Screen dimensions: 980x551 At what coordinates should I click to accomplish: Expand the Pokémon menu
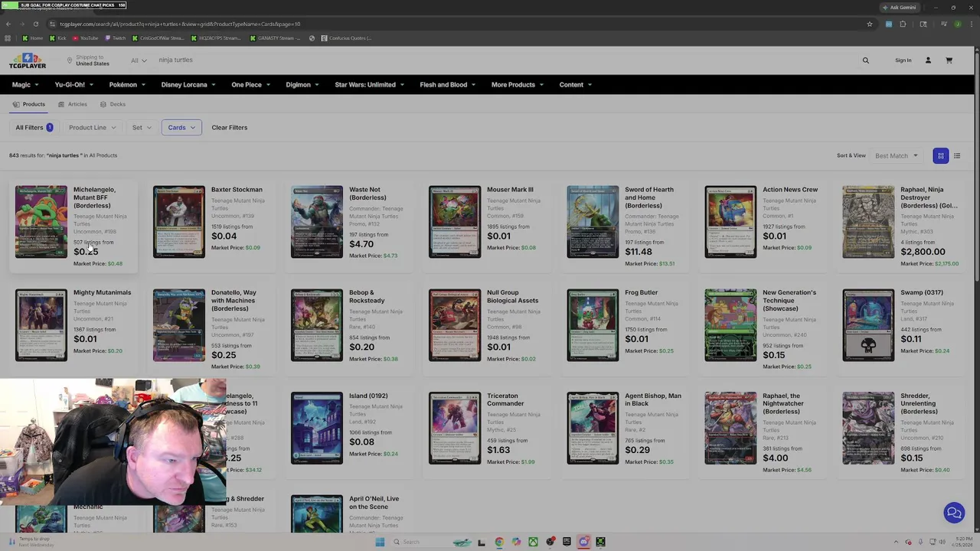(x=127, y=85)
